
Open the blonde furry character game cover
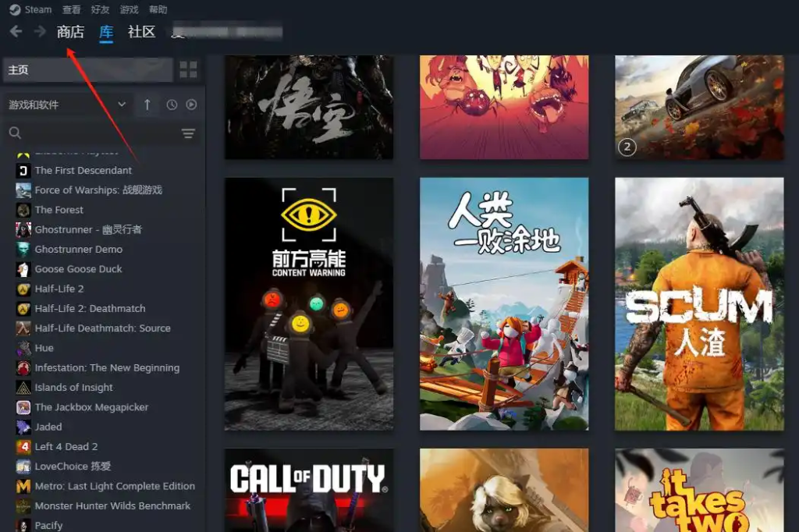point(504,490)
